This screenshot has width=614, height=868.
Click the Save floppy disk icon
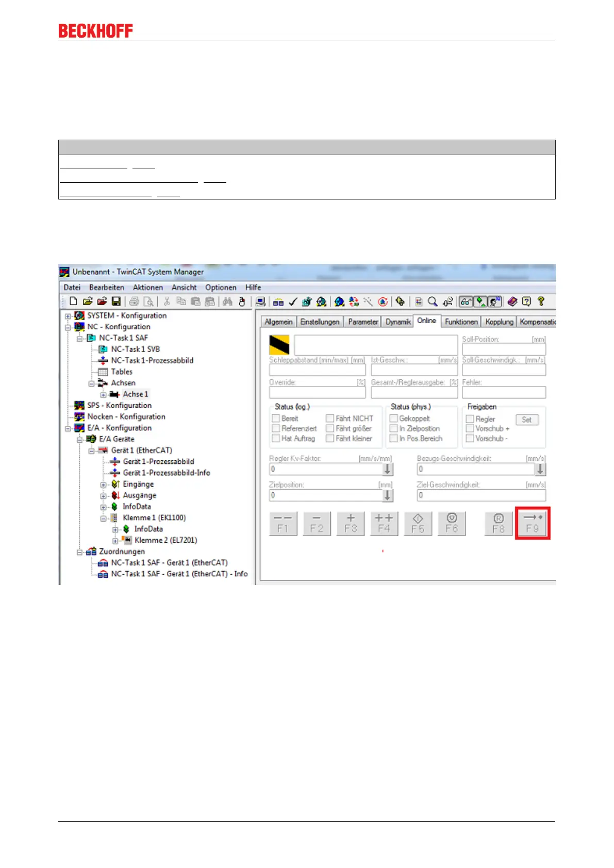coord(116,302)
